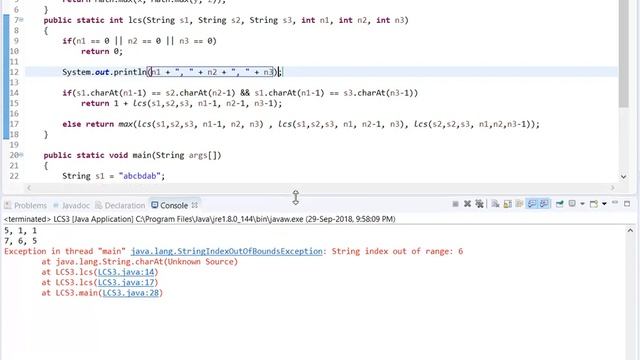Collapse the main method fold at line 20
This screenshot has width=640, height=360.
(x=21, y=155)
